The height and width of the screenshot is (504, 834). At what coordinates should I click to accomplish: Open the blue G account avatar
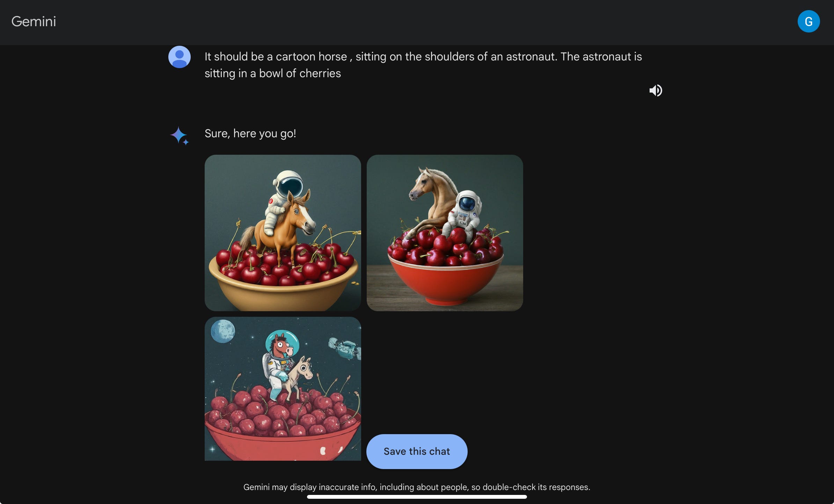(x=809, y=21)
